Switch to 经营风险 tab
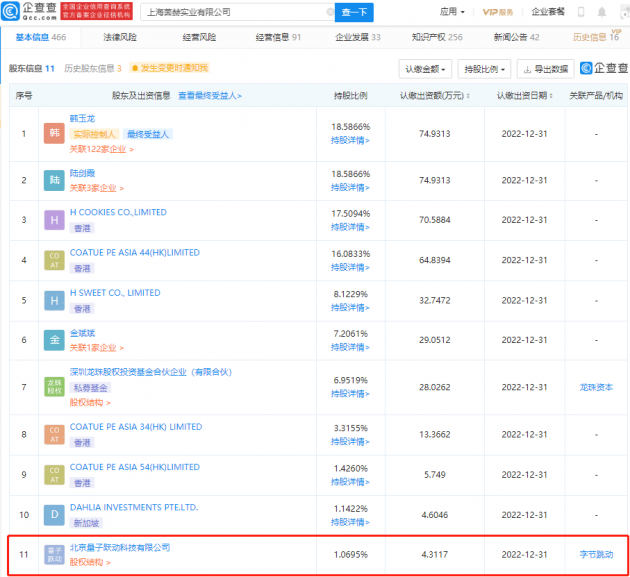Viewport: 630px width, 577px height. point(199,37)
